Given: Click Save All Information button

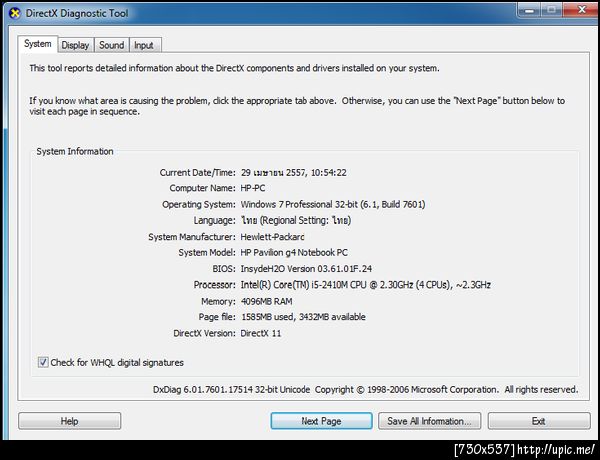Looking at the screenshot, I should [429, 421].
